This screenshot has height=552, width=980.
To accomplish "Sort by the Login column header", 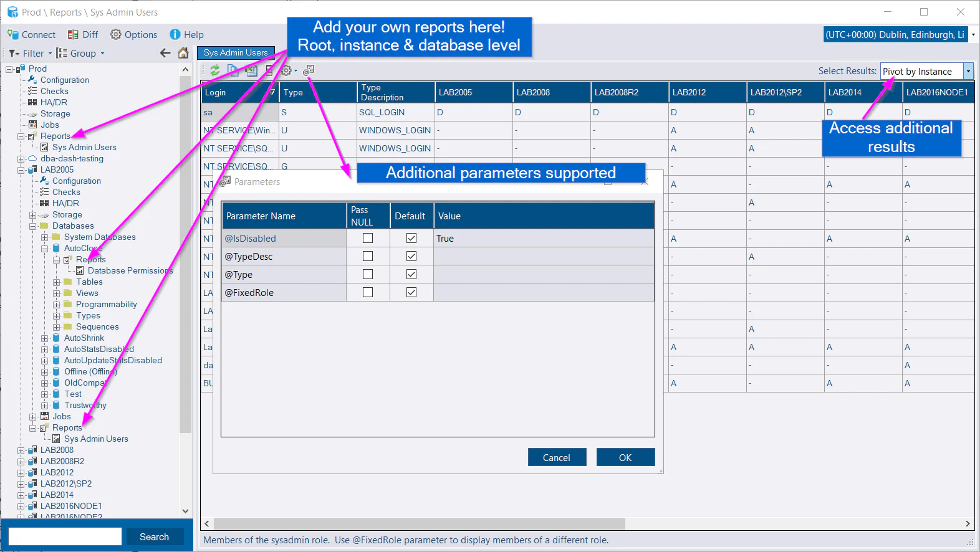I will [x=240, y=92].
